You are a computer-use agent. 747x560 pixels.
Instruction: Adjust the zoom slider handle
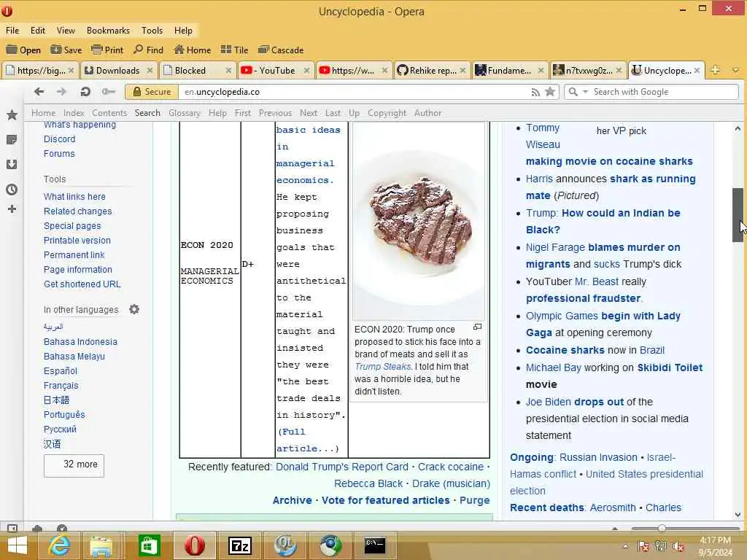pyautogui.click(x=662, y=528)
